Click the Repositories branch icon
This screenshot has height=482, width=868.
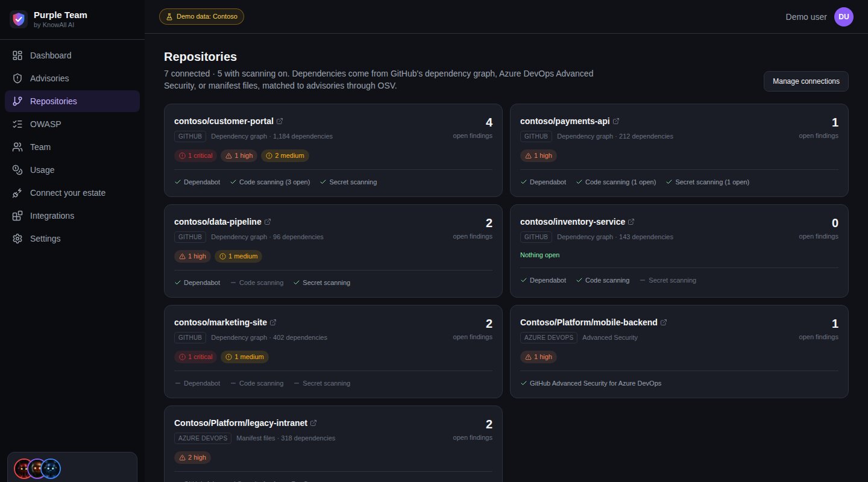click(17, 101)
